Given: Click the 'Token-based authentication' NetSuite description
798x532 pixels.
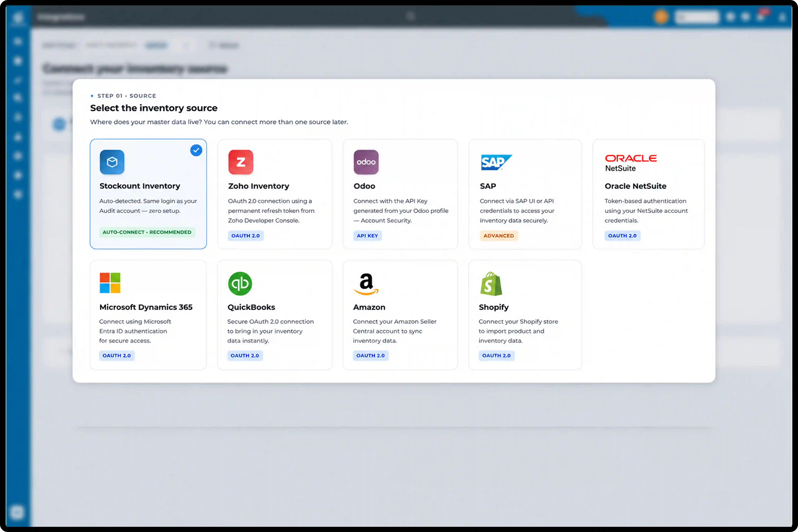Looking at the screenshot, I should (x=646, y=211).
